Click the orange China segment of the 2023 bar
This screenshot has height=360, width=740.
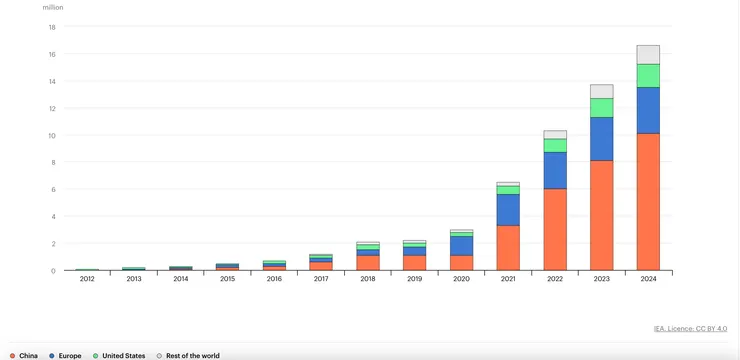point(602,215)
